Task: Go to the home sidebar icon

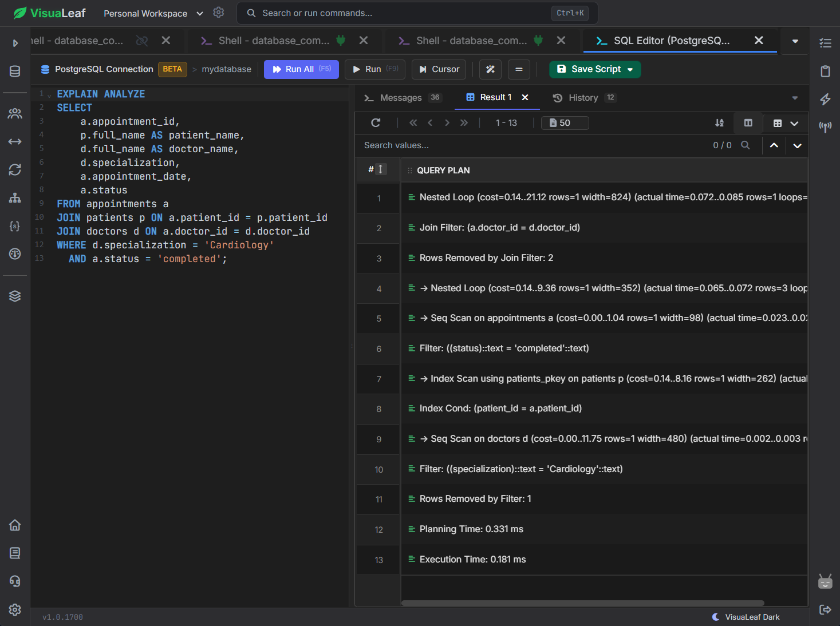Action: pos(15,525)
